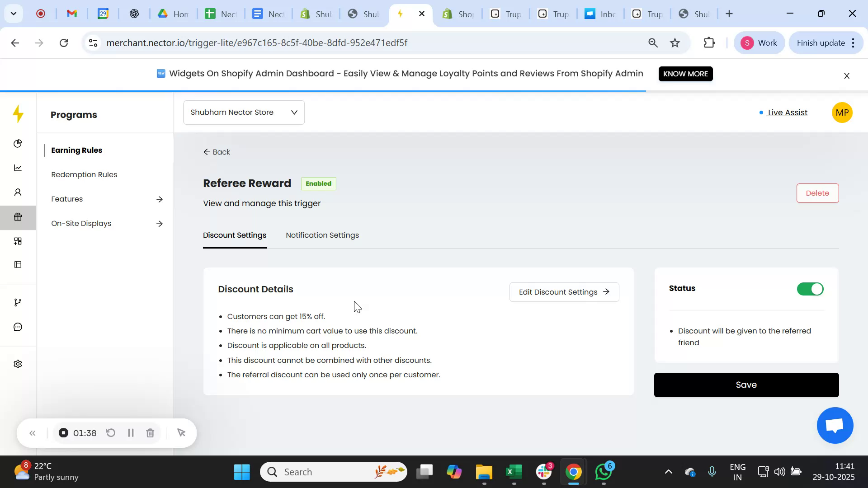The width and height of the screenshot is (868, 488).
Task: Toggle the Status switch off
Action: pos(810,289)
